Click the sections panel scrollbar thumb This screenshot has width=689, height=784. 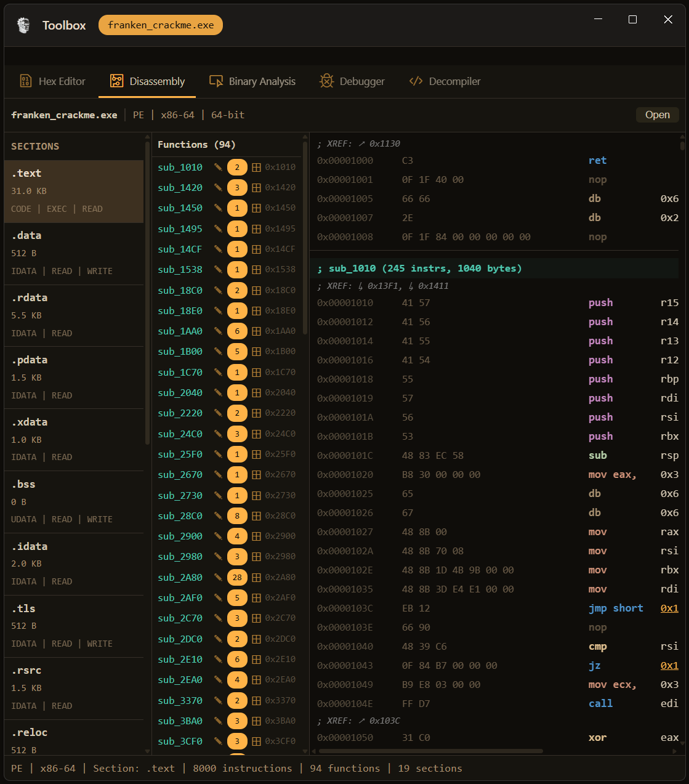pos(147,293)
